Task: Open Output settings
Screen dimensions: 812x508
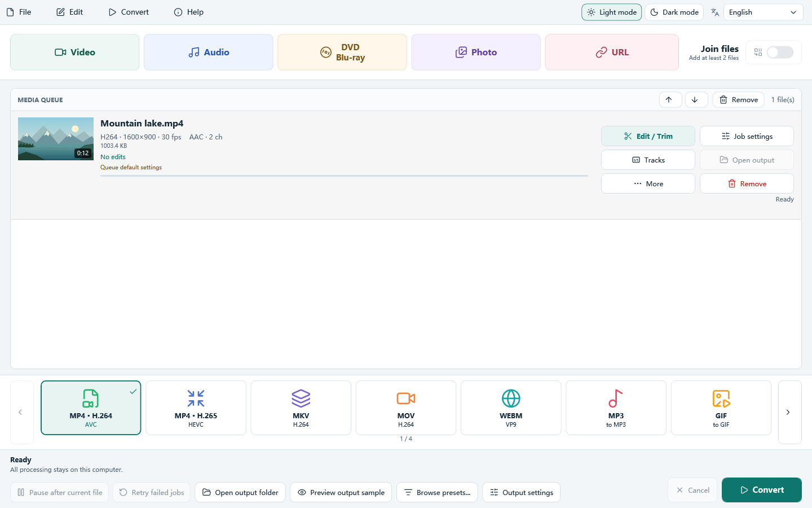Action: click(522, 492)
